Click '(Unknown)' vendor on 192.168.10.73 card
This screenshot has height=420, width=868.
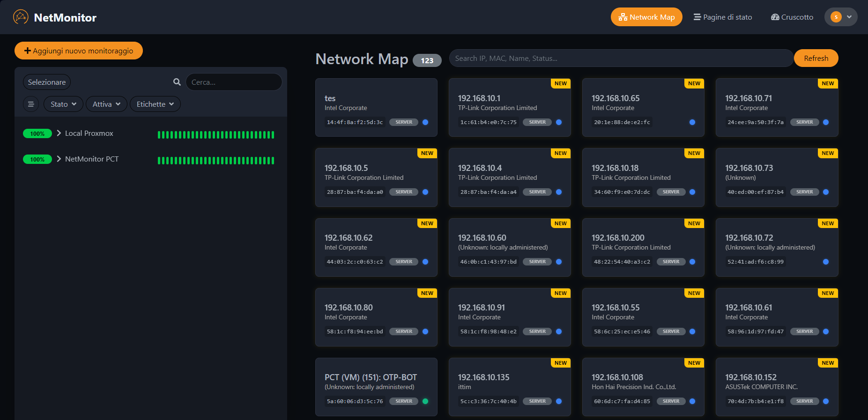(741, 178)
